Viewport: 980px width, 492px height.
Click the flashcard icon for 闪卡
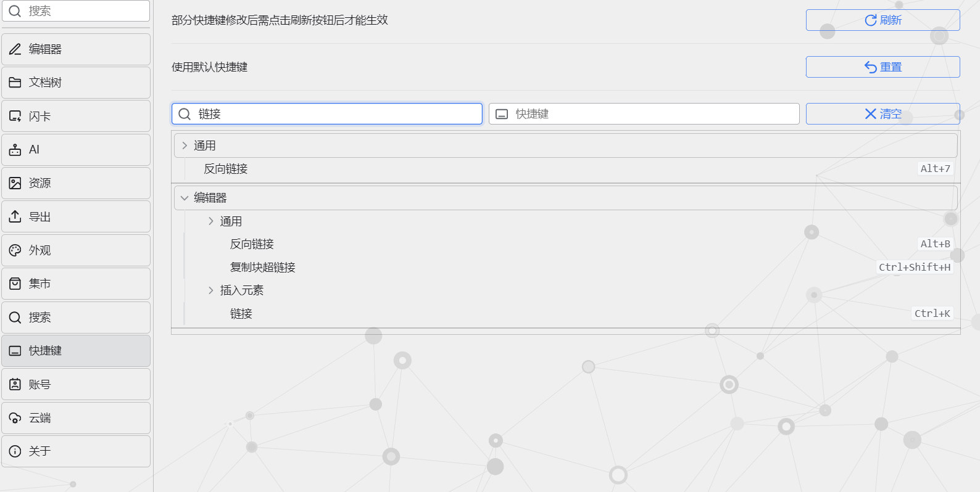(x=15, y=117)
